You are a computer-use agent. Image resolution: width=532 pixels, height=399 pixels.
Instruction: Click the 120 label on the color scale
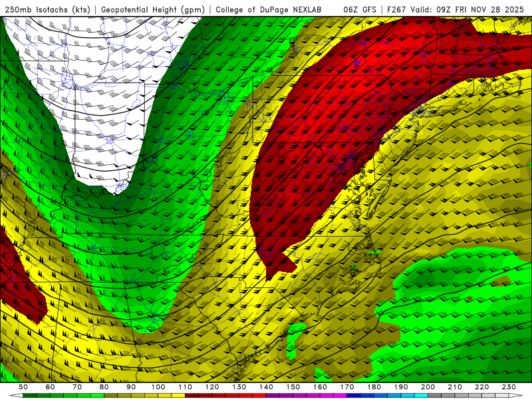click(212, 387)
